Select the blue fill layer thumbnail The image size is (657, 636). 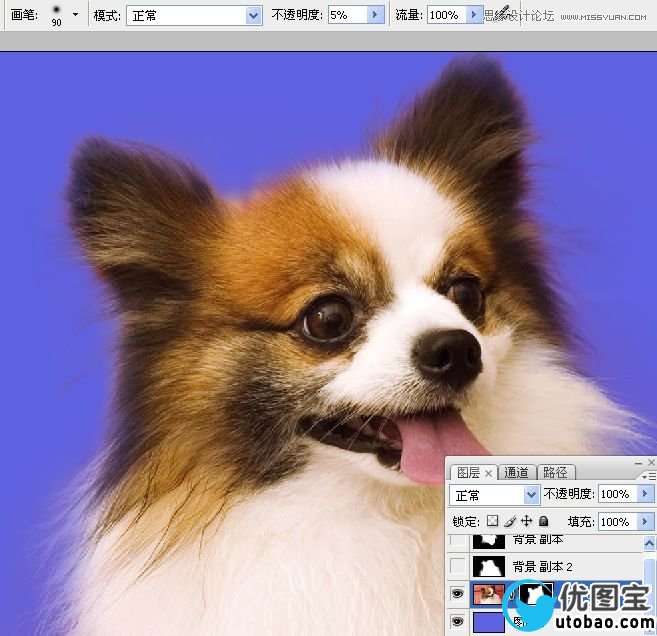(x=489, y=622)
